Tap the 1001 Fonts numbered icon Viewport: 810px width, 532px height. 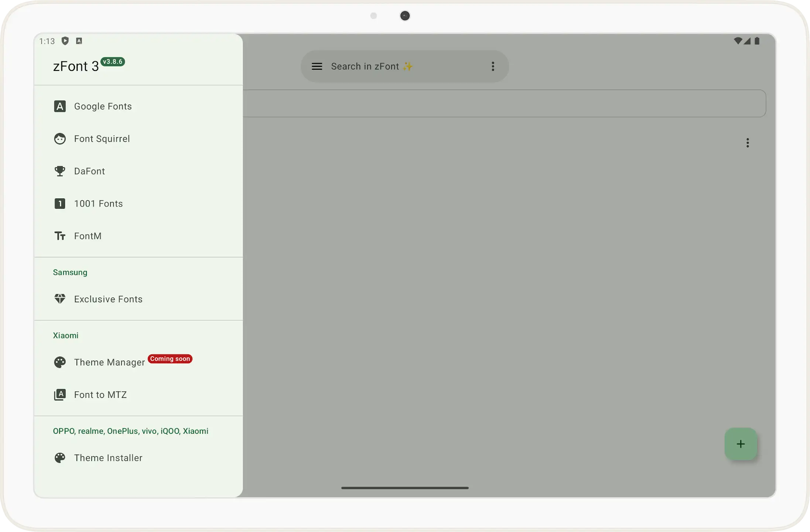pos(60,204)
